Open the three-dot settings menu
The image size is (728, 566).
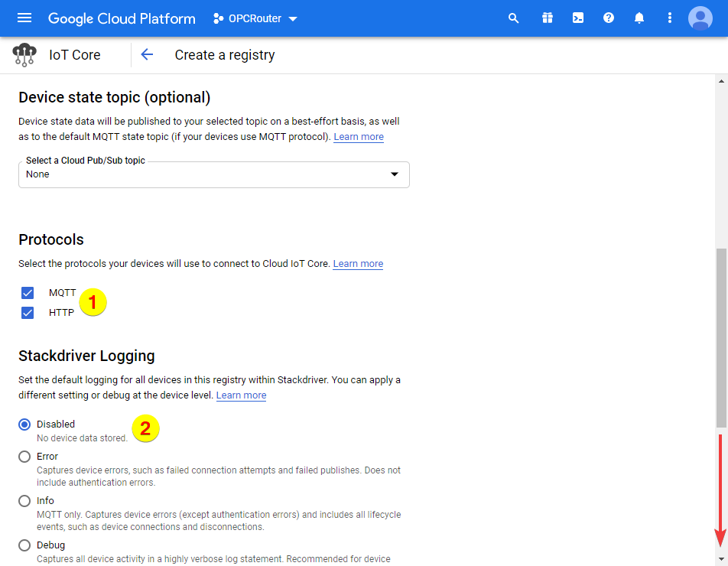670,18
